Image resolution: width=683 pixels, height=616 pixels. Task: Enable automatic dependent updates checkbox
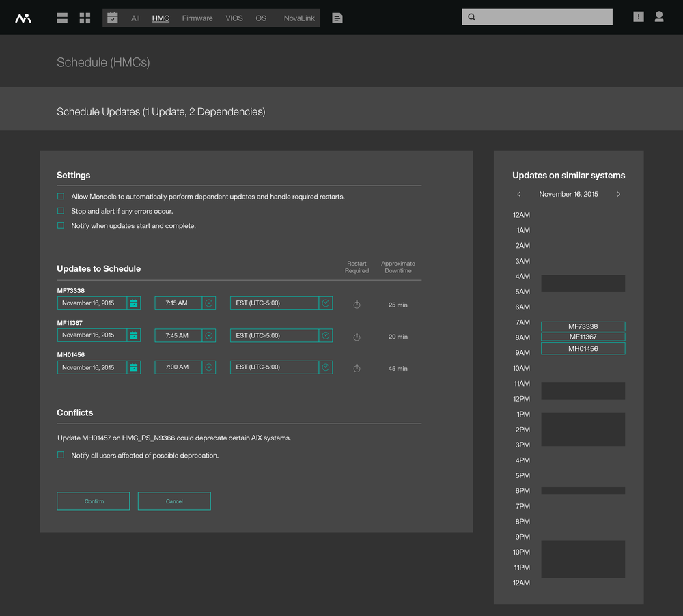(x=61, y=196)
